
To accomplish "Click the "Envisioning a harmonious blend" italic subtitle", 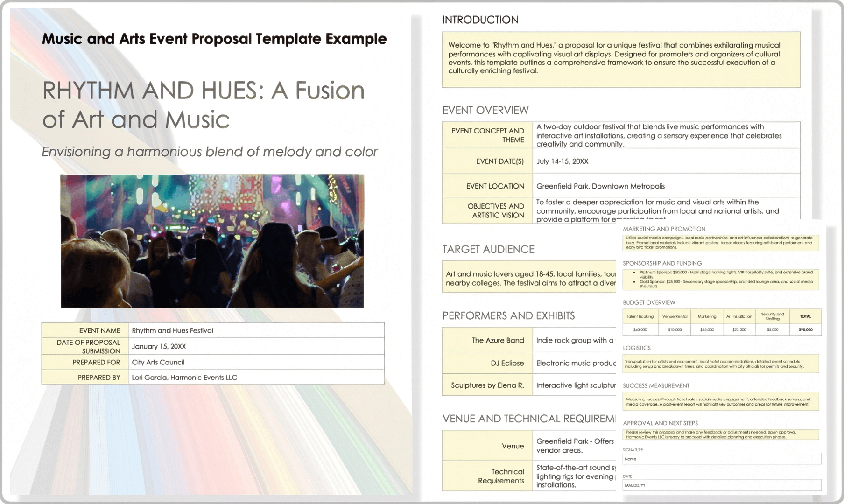I will 210,152.
